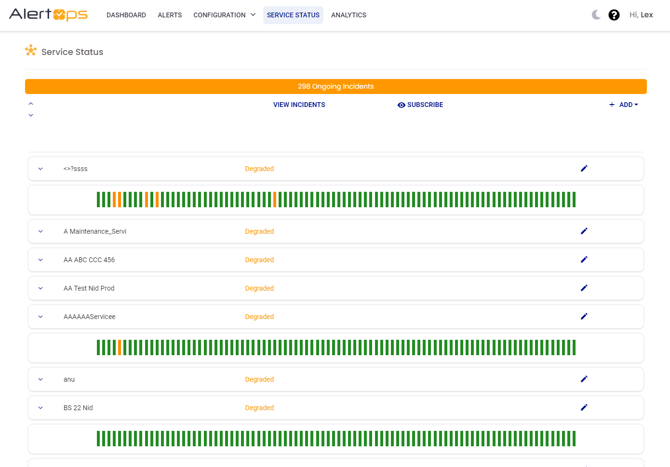
Task: Click the 298 Ongoing Incidents orange banner
Action: click(x=335, y=87)
